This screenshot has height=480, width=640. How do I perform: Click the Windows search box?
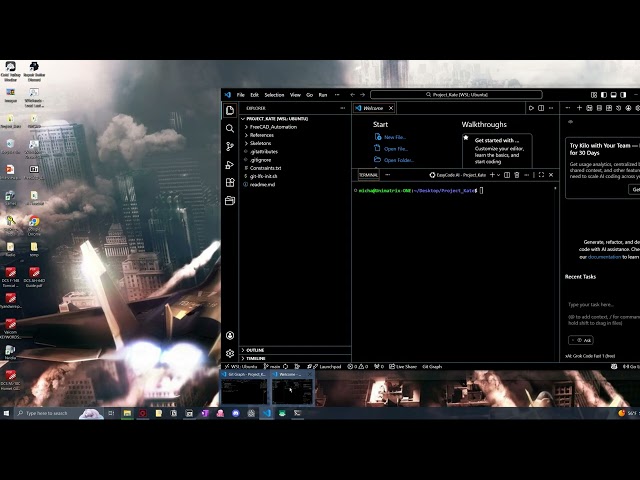click(x=47, y=413)
